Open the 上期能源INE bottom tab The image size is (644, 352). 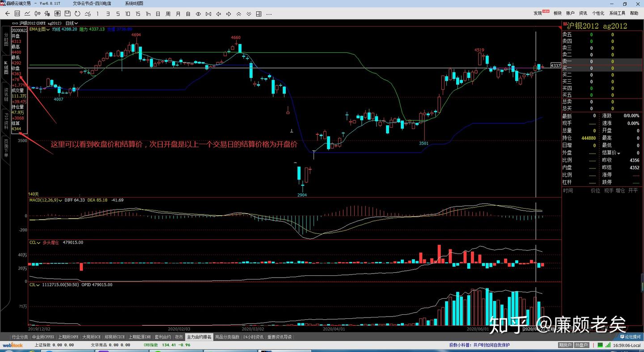pyautogui.click(x=140, y=337)
